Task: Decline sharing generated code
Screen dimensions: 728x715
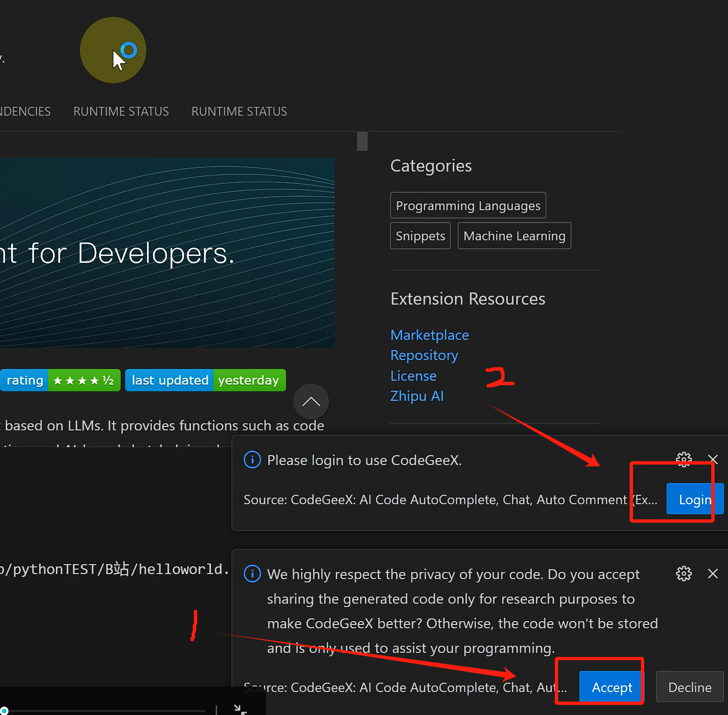Action: [690, 687]
